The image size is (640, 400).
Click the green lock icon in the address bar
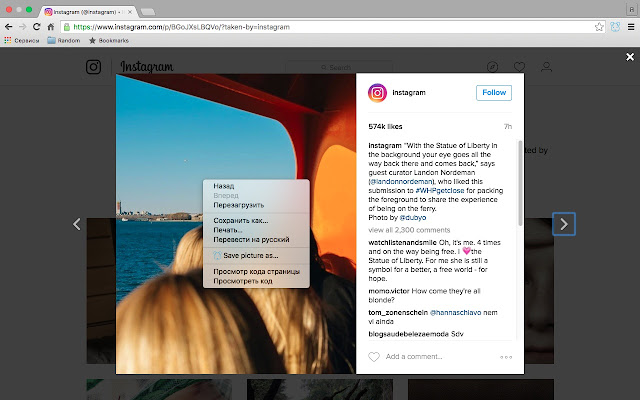[x=67, y=27]
